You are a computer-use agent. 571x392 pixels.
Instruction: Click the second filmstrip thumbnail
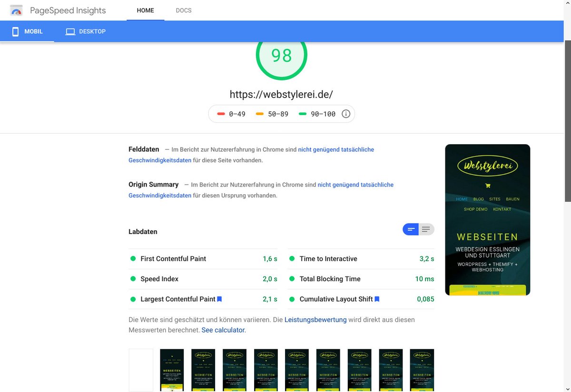(x=172, y=370)
